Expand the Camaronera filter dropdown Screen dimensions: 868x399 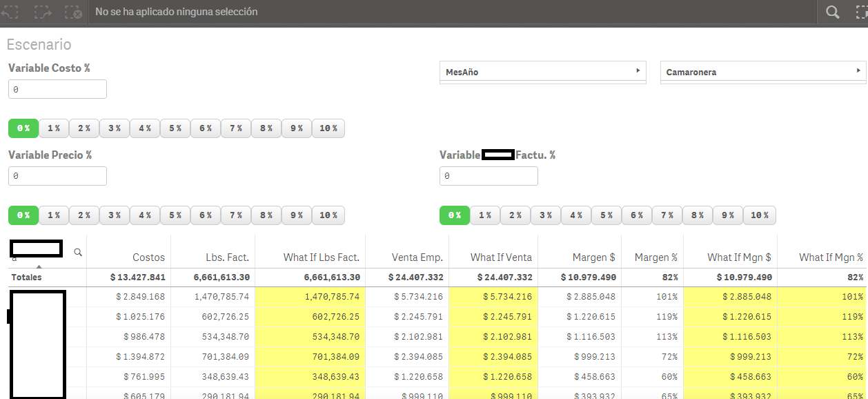(763, 72)
